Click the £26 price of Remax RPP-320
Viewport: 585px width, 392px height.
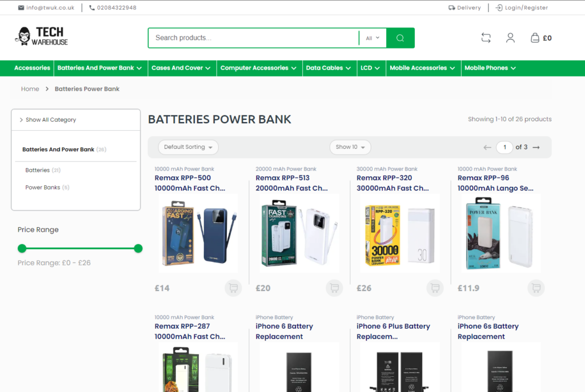364,288
